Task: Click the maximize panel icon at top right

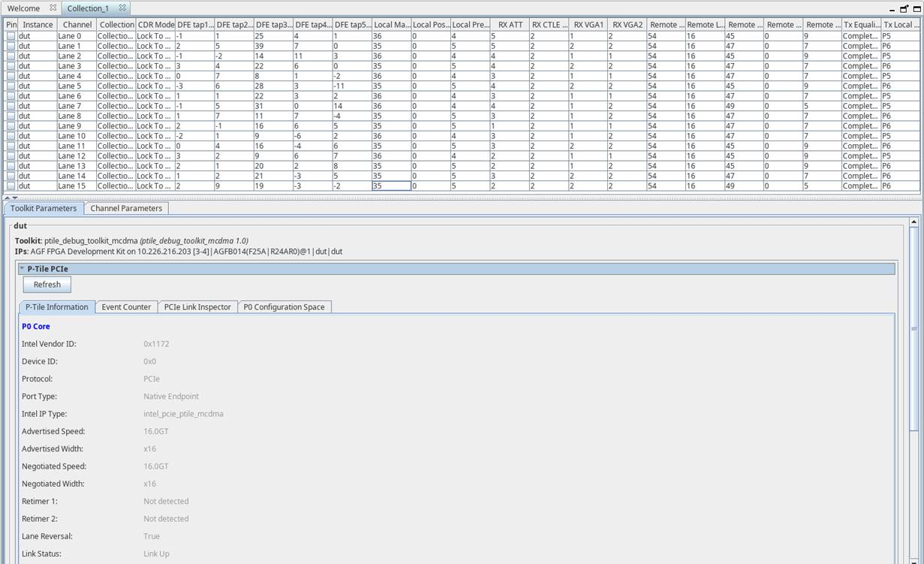Action: point(916,8)
